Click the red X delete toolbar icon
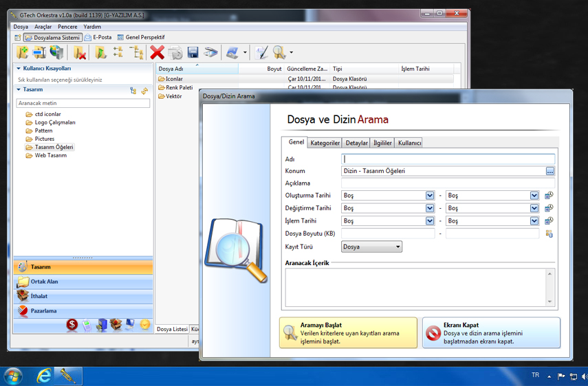 point(157,52)
